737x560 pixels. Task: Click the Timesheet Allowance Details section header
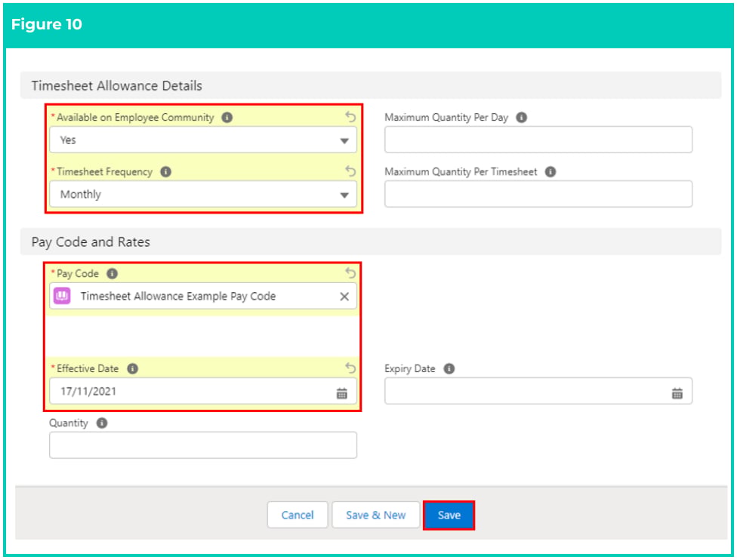point(370,85)
